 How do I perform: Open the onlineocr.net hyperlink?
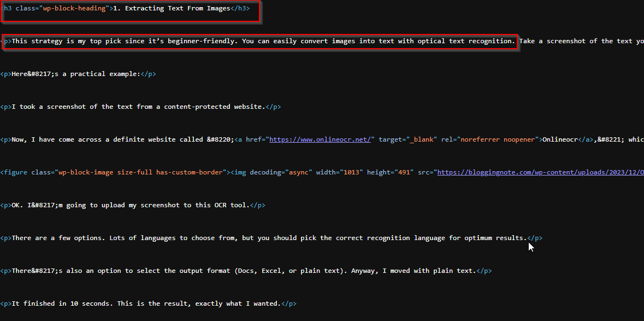(x=320, y=139)
